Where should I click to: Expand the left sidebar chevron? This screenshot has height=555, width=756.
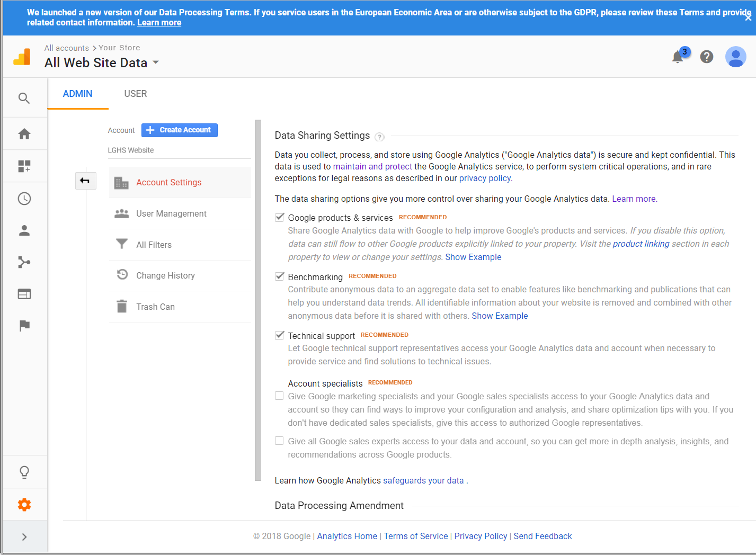click(24, 537)
